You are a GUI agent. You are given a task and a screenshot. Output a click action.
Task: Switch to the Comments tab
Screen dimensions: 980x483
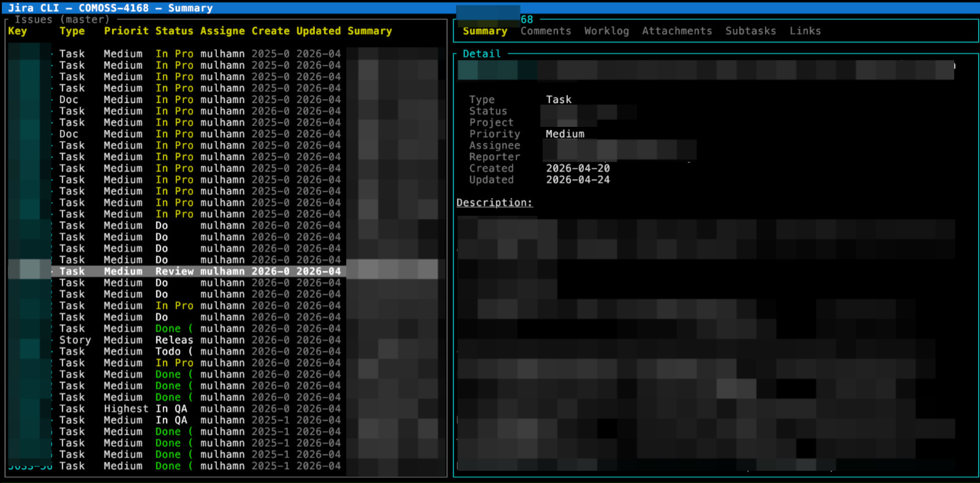pyautogui.click(x=546, y=31)
